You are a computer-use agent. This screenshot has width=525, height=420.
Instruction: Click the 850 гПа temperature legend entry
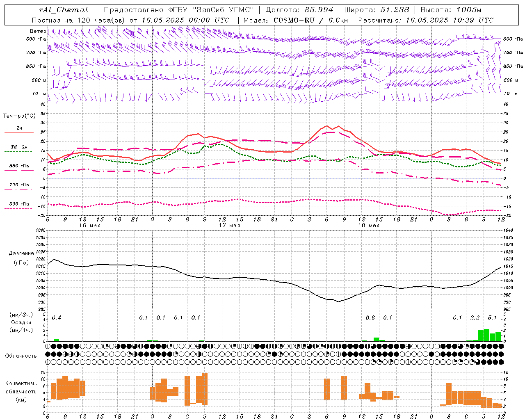[19, 166]
